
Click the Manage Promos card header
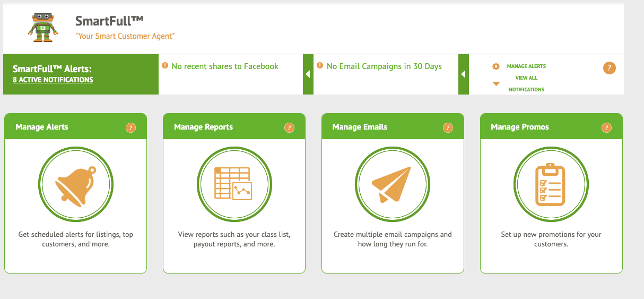coord(551,126)
